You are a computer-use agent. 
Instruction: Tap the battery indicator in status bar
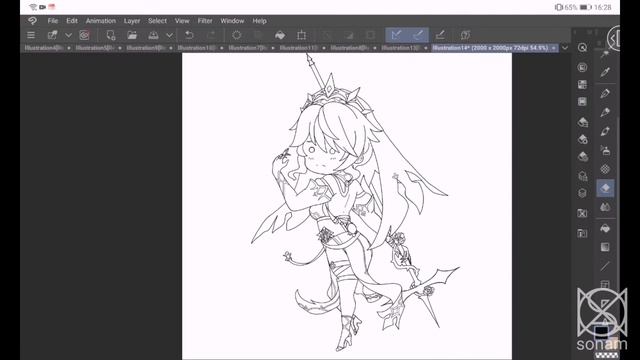coord(586,7)
